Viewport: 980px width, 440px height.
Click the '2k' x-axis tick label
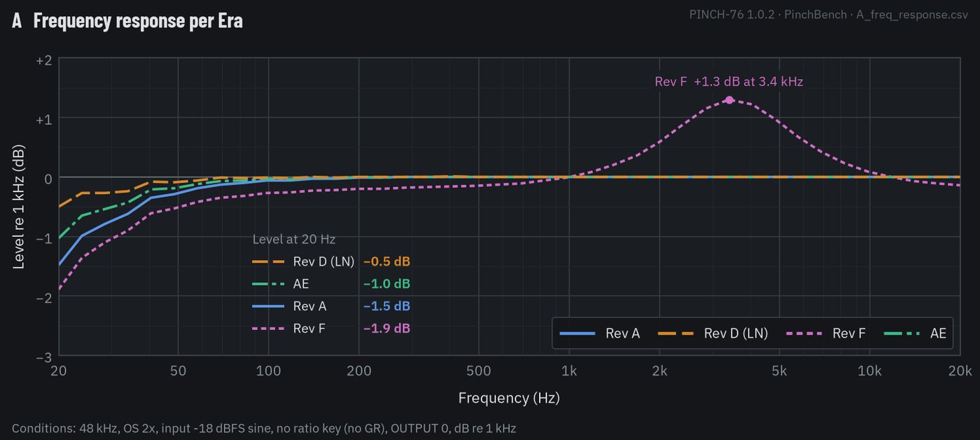pos(659,369)
